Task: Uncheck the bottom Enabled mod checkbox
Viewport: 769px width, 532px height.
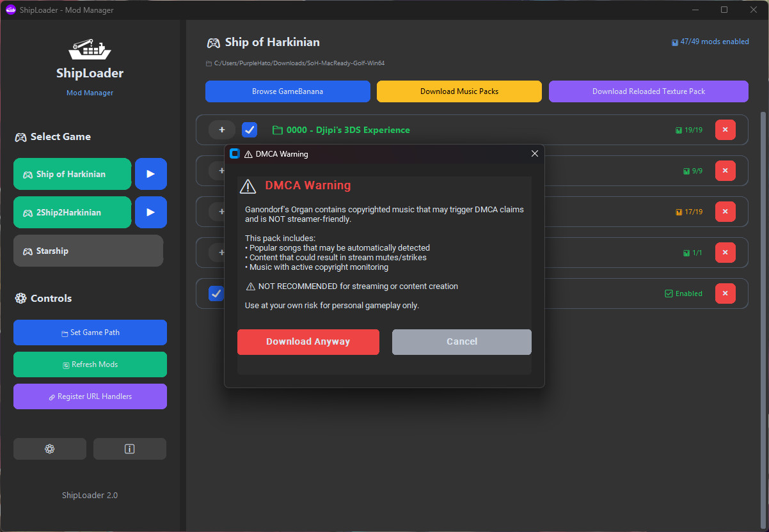Action: click(216, 293)
